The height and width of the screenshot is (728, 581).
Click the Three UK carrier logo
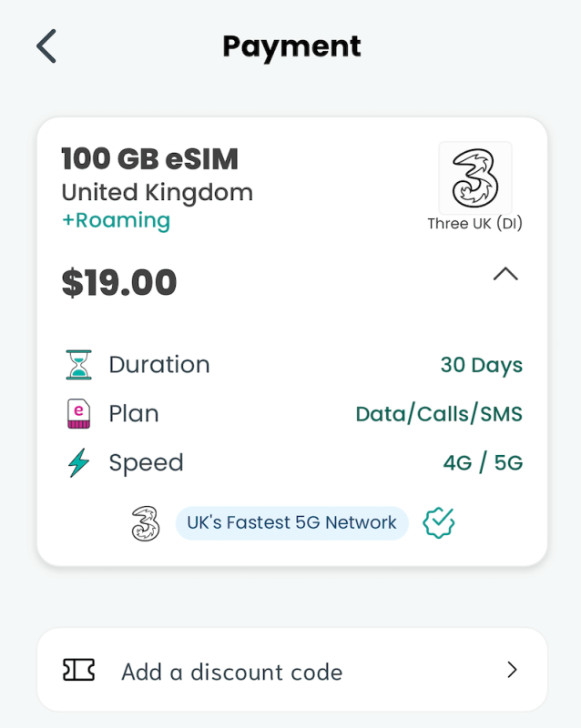tap(474, 178)
